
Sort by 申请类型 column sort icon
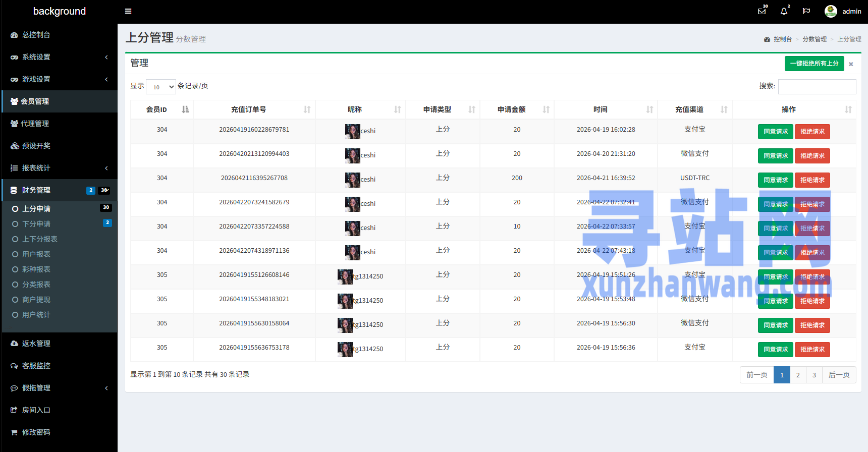pos(471,109)
